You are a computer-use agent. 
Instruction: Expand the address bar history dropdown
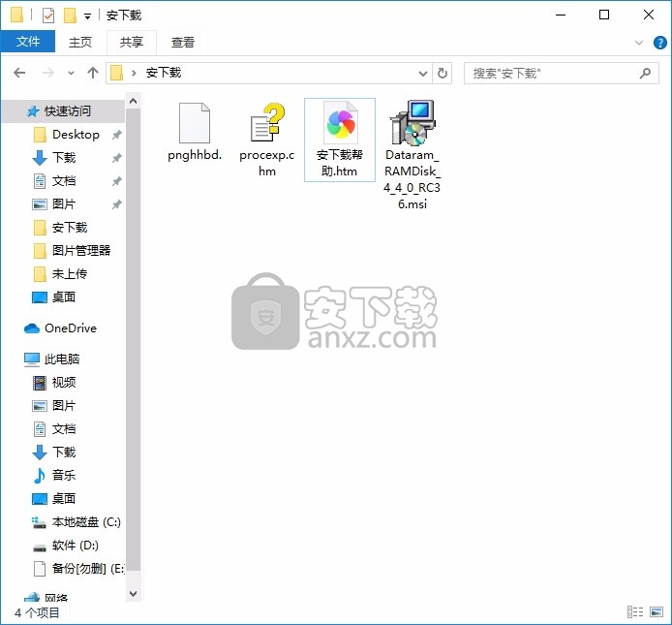[422, 74]
